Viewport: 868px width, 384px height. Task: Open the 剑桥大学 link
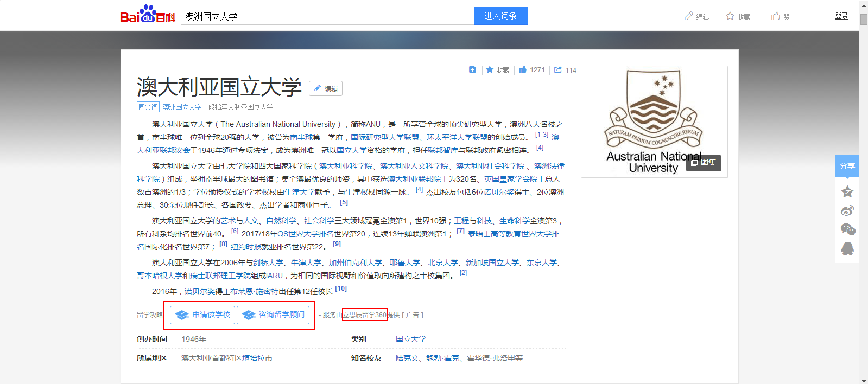[268, 263]
